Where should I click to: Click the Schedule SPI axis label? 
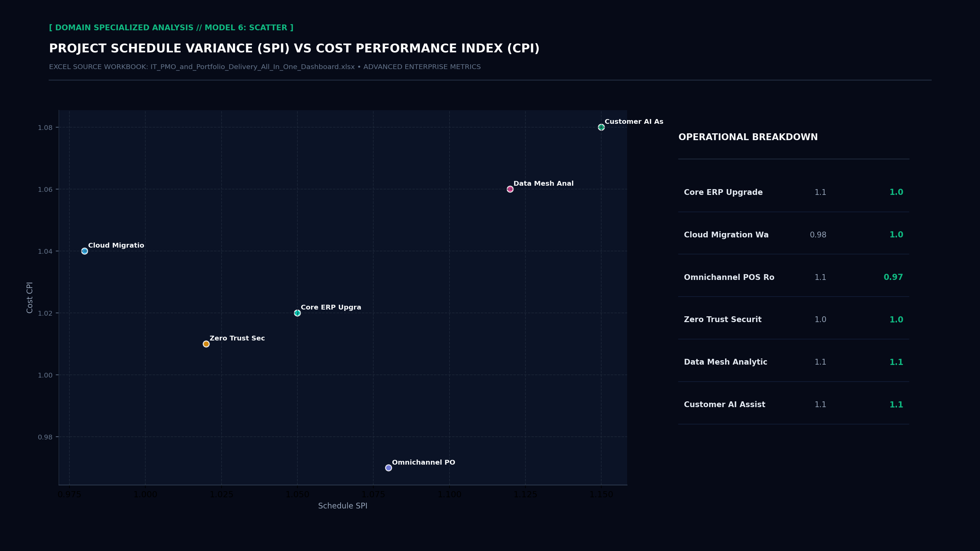(343, 506)
